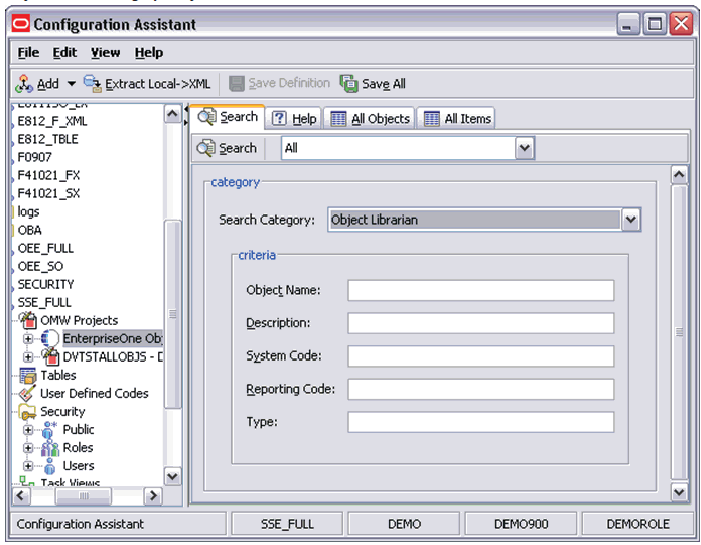Click the Save All icon
Viewport: 701px width, 545px height.
click(x=349, y=84)
